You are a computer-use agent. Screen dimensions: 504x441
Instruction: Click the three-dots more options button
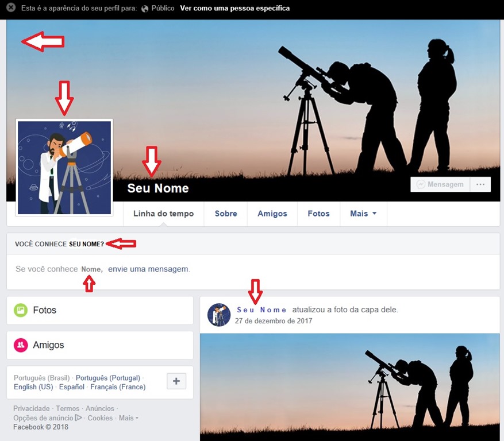pyautogui.click(x=480, y=184)
